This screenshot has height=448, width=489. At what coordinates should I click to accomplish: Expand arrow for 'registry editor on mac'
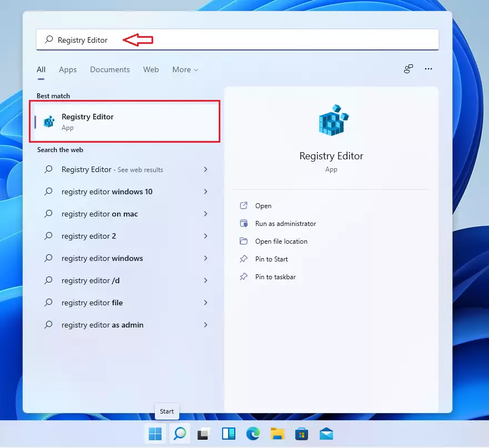pos(205,214)
